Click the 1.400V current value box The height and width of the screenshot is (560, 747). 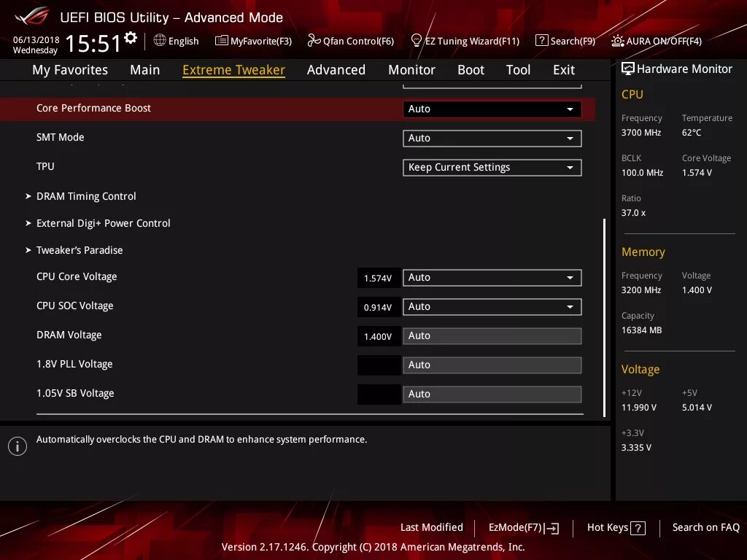379,336
